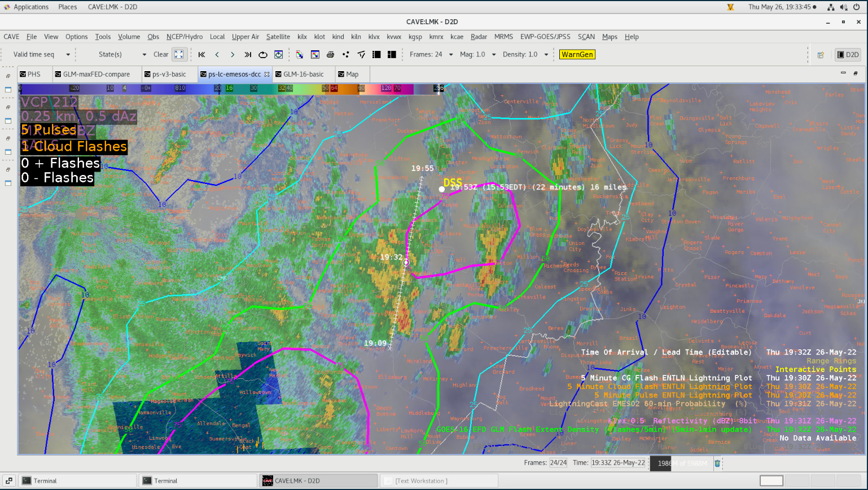Jump to the last frame
The image size is (868, 490).
(x=248, y=55)
